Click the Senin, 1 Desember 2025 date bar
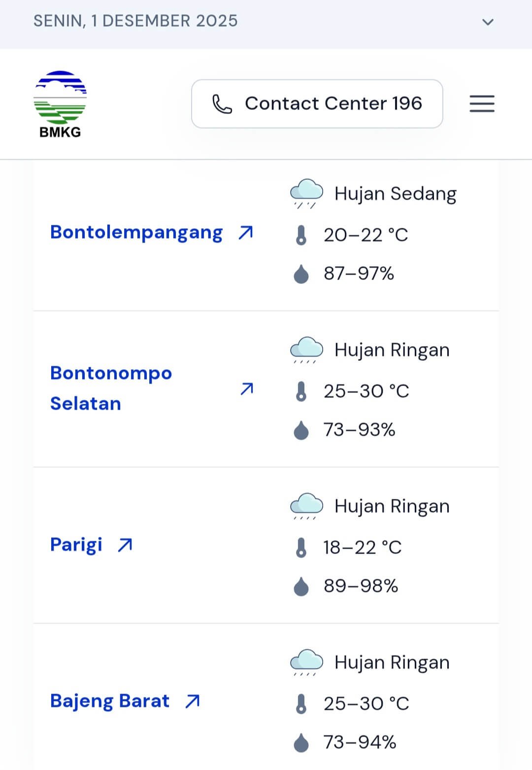Viewport: 532px width, 770px height. point(135,21)
